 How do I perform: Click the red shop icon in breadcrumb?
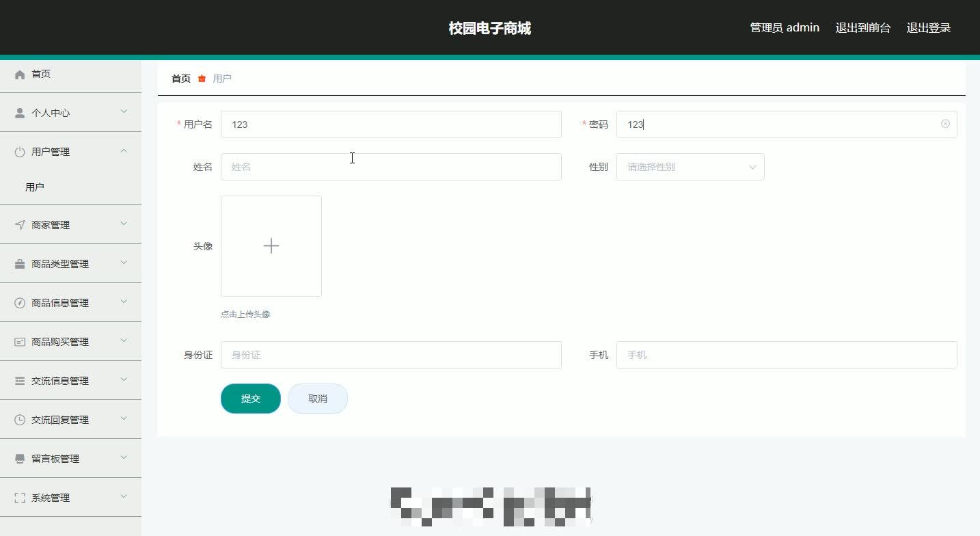202,79
